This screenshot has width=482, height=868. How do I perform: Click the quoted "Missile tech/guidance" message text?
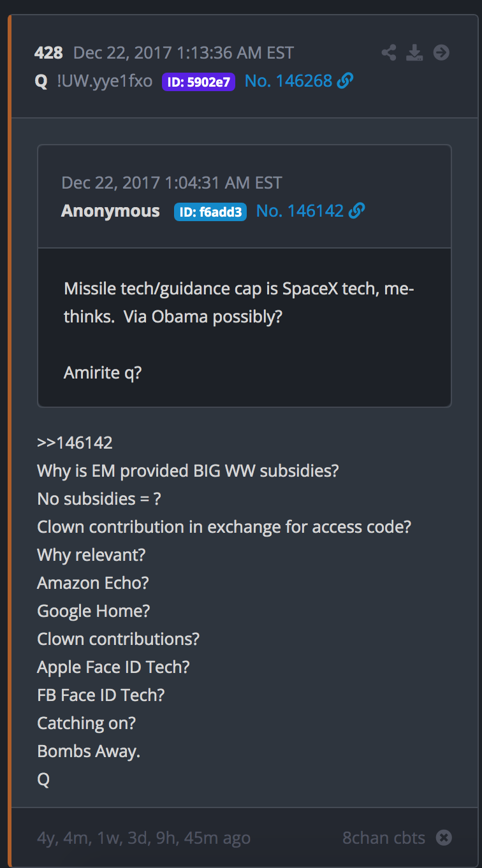[239, 303]
